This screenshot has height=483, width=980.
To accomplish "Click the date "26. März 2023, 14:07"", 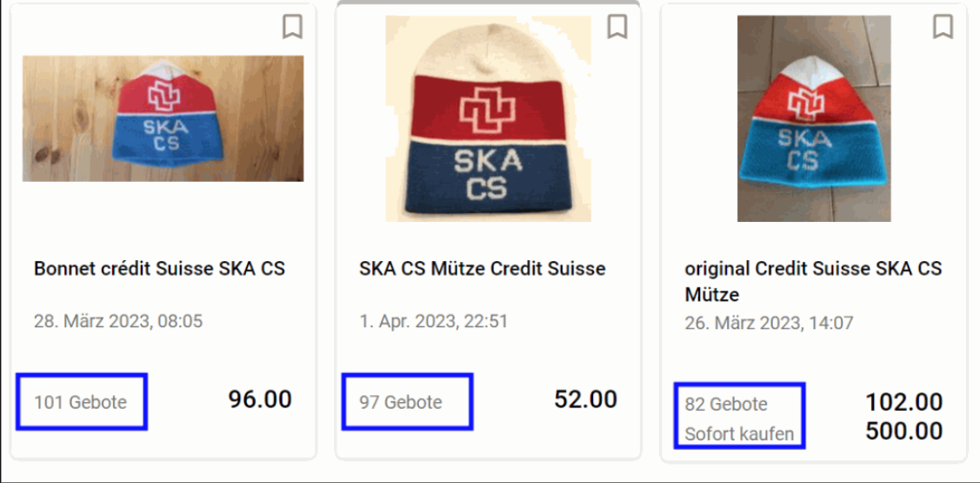I will pyautogui.click(x=770, y=323).
